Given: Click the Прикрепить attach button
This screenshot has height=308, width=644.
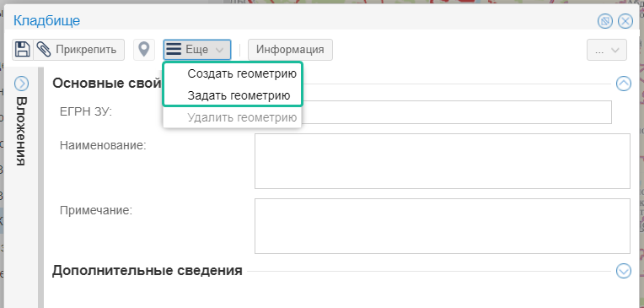Looking at the screenshot, I should [79, 50].
